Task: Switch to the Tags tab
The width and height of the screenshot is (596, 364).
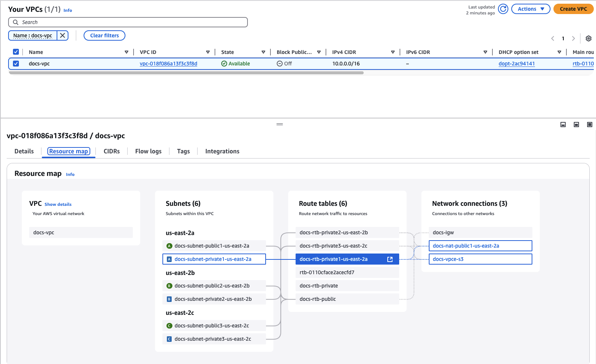Action: [x=183, y=151]
